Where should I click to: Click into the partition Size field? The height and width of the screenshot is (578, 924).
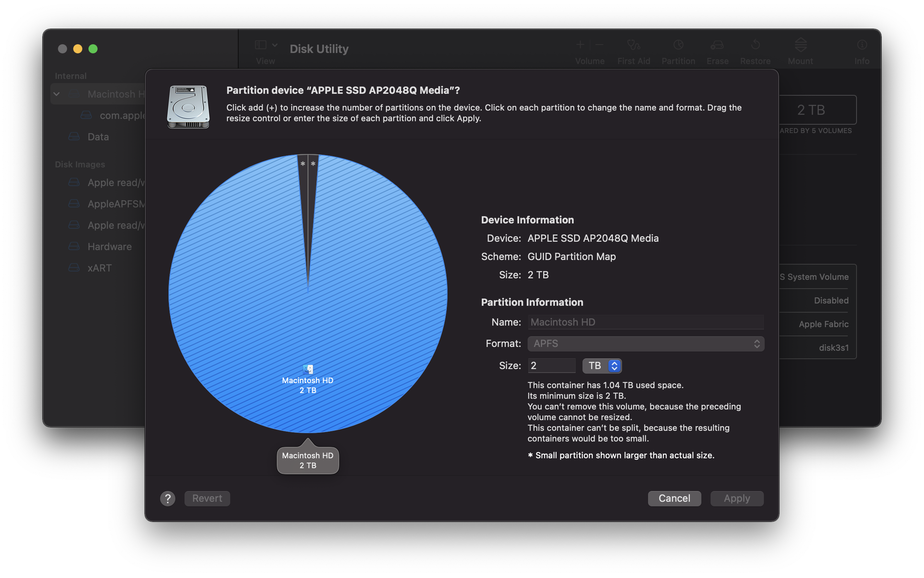tap(551, 366)
